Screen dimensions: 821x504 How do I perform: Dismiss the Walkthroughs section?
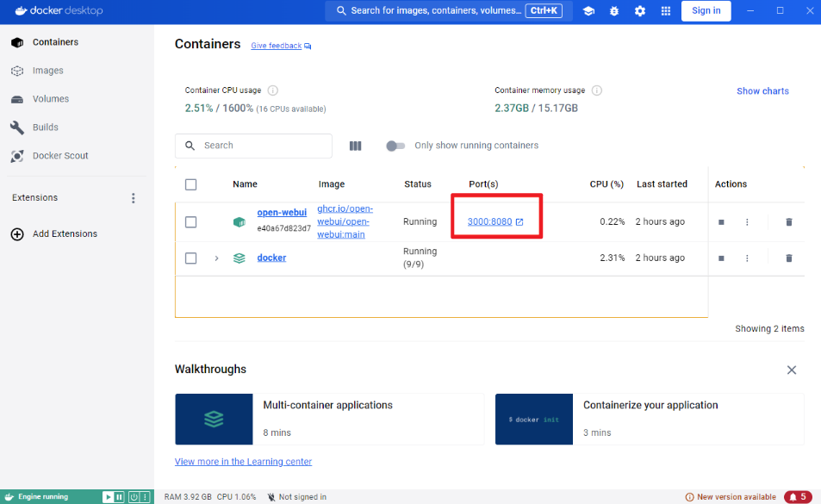pos(791,370)
